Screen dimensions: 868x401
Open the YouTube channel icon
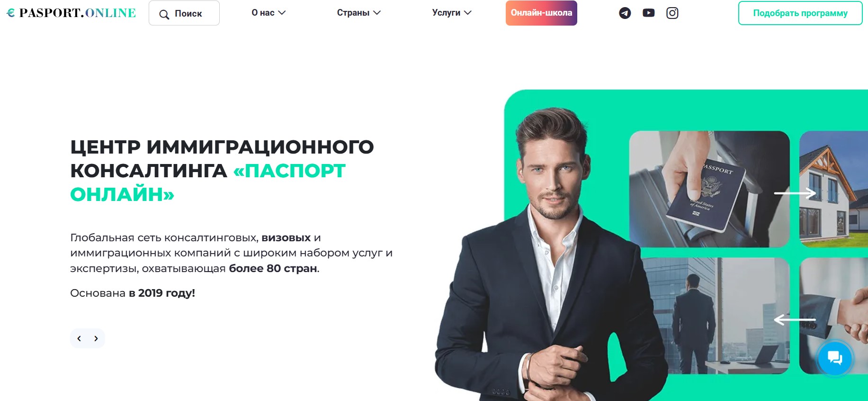649,13
